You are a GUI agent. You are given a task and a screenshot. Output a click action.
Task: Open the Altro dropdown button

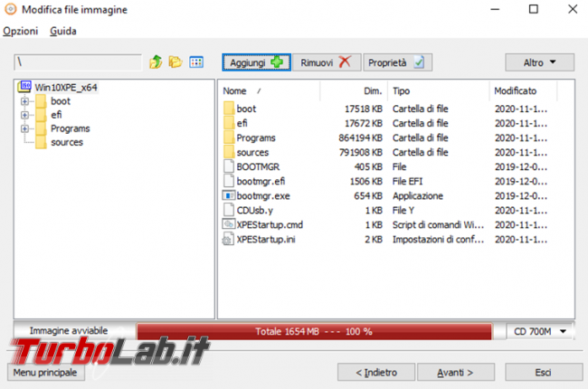click(x=539, y=62)
